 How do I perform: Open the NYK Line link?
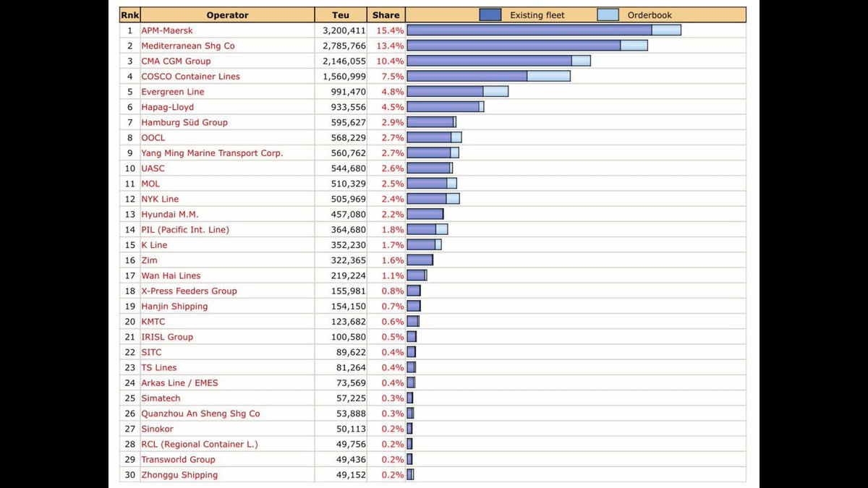160,199
